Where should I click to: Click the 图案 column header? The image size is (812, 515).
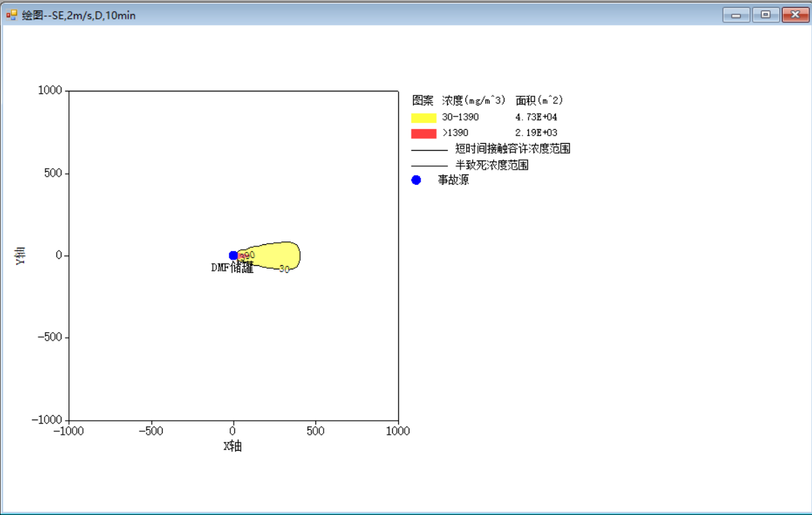tap(423, 100)
